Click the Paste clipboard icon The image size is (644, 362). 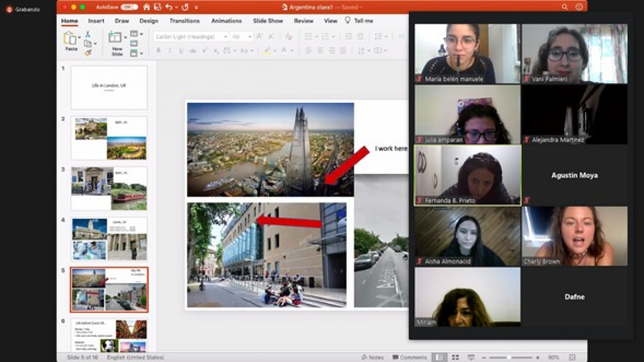tap(70, 38)
